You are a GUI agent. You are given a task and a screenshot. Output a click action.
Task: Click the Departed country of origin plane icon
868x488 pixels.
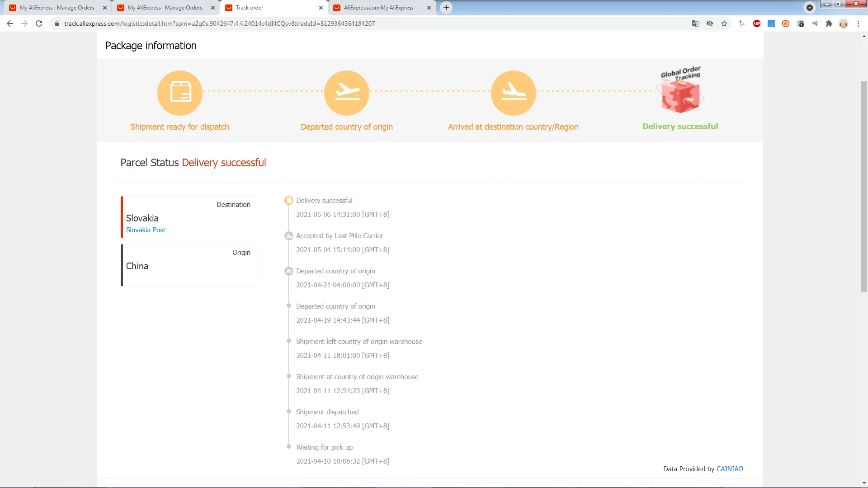click(347, 93)
